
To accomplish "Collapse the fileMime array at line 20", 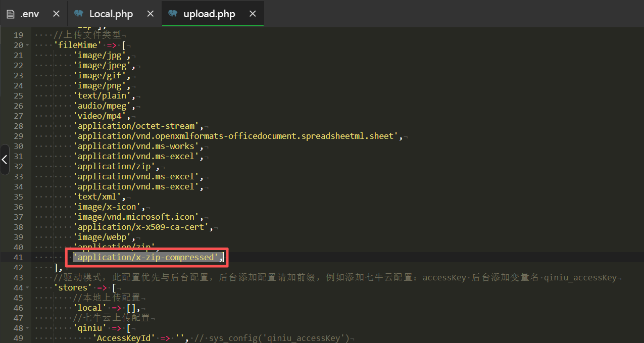I will 27,45.
